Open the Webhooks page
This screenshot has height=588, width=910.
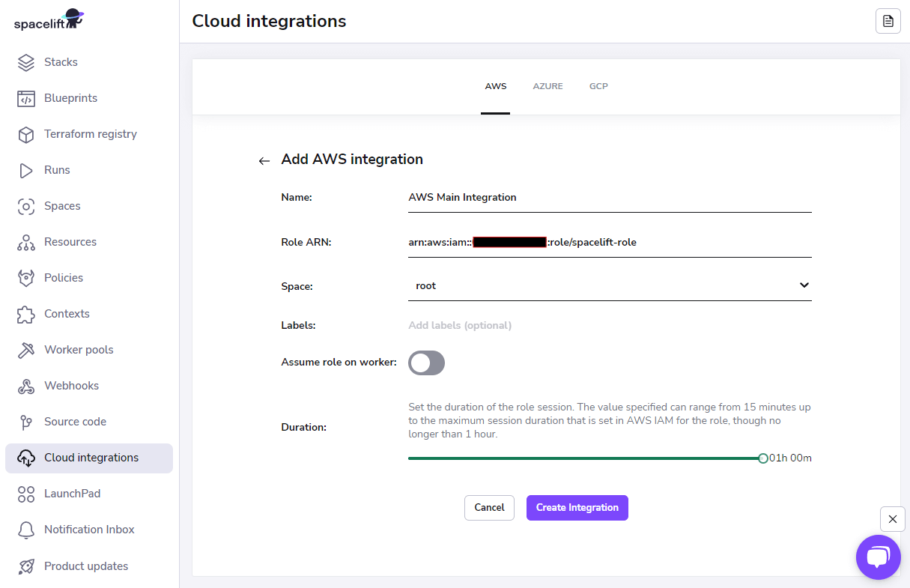(x=70, y=385)
